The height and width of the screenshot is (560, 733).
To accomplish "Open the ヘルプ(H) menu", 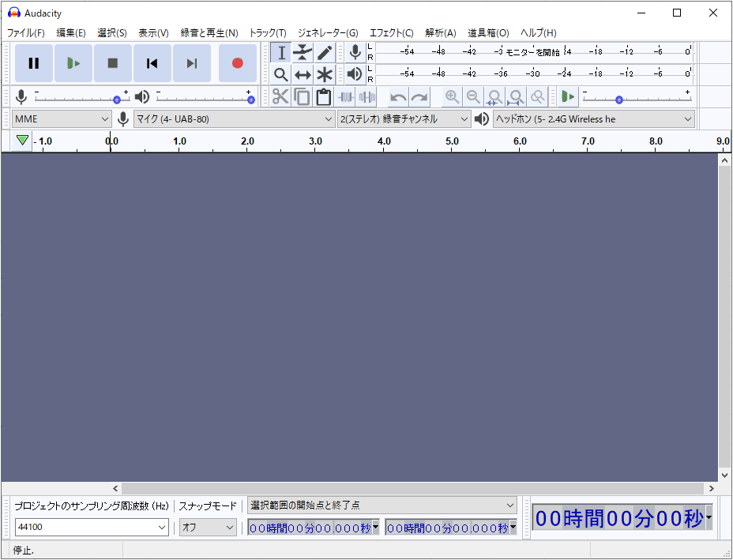I will (539, 32).
